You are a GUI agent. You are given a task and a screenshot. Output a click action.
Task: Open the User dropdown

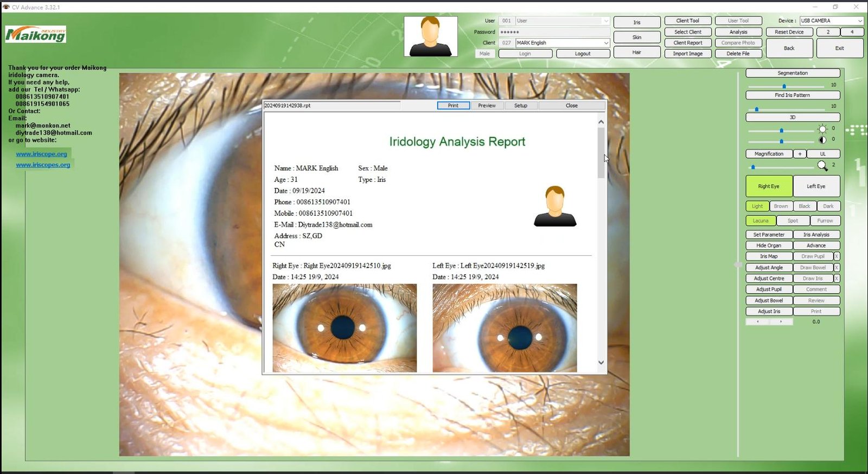563,21
